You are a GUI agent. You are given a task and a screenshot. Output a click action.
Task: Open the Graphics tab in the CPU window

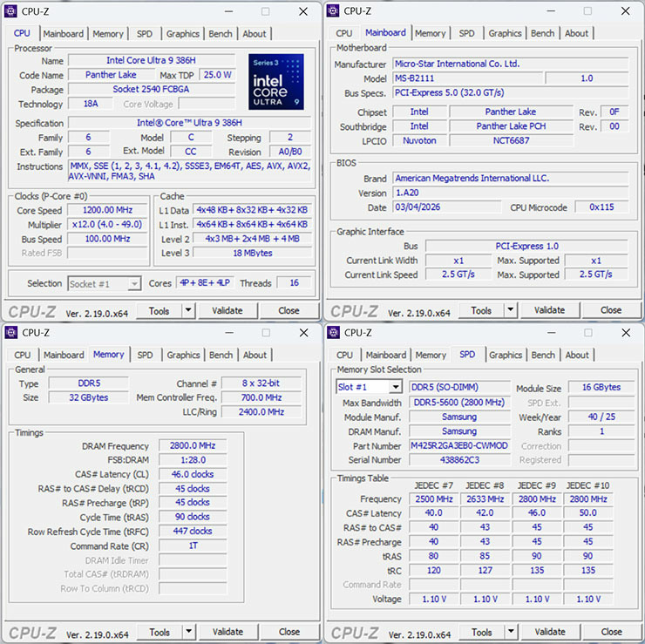coord(183,34)
